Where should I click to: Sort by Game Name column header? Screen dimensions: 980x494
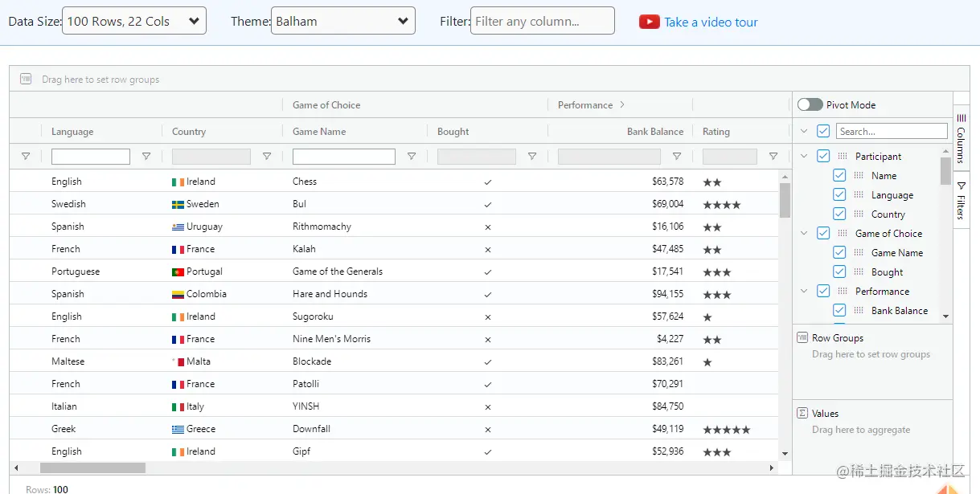pyautogui.click(x=319, y=132)
